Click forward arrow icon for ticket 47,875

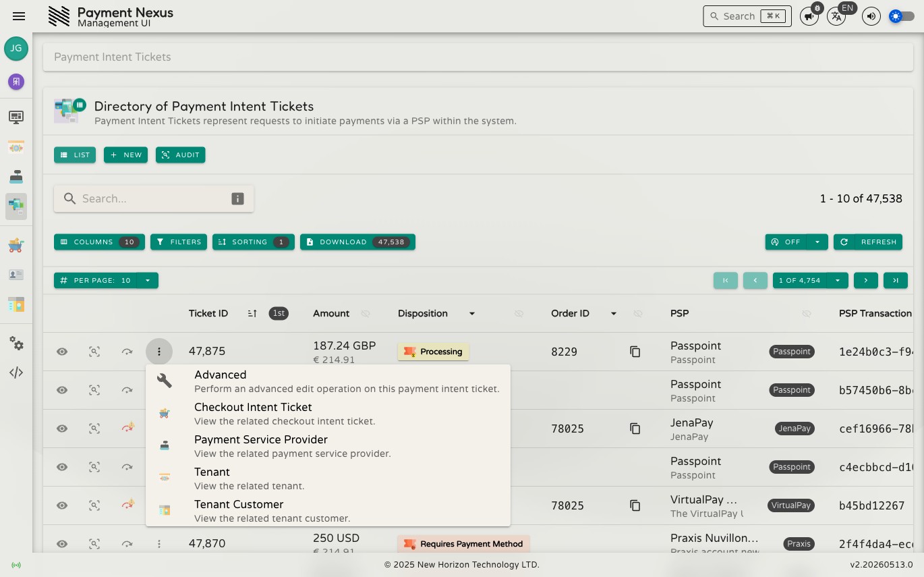click(x=127, y=352)
